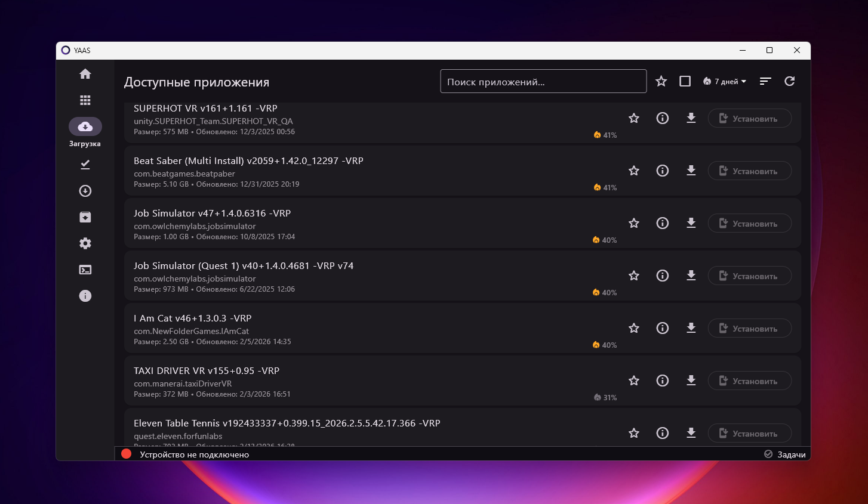Open the sort options menu

[x=765, y=81]
